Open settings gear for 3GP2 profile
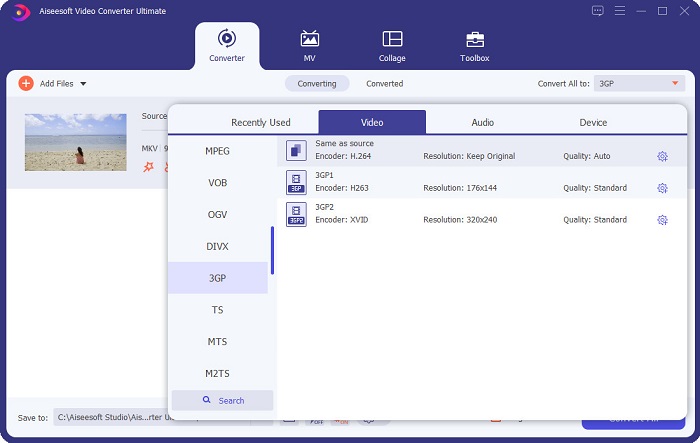Screen dimensions: 700x443 (662, 220)
